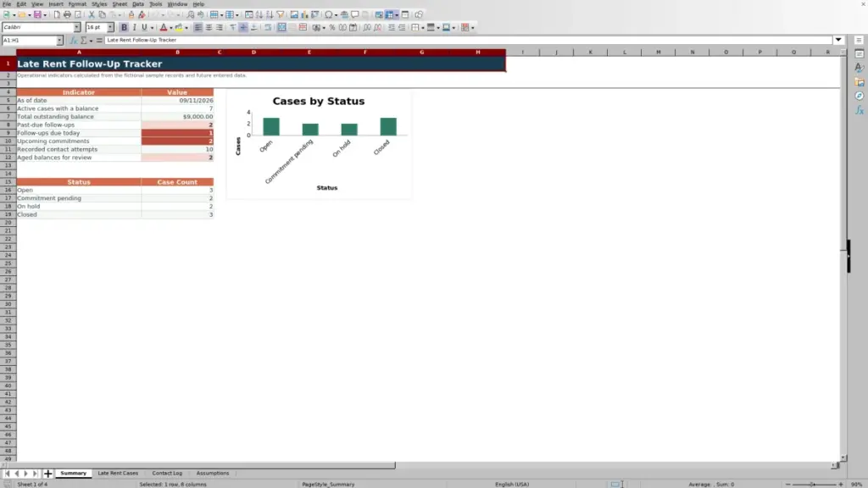Viewport: 868px width, 488px height.
Task: Click the Print icon in toolbar
Action: pyautogui.click(x=67, y=14)
